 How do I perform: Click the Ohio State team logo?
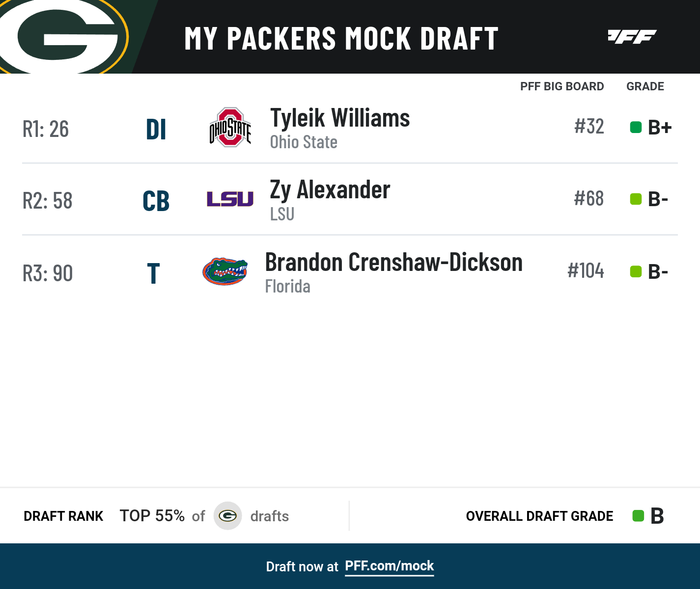coord(230,128)
